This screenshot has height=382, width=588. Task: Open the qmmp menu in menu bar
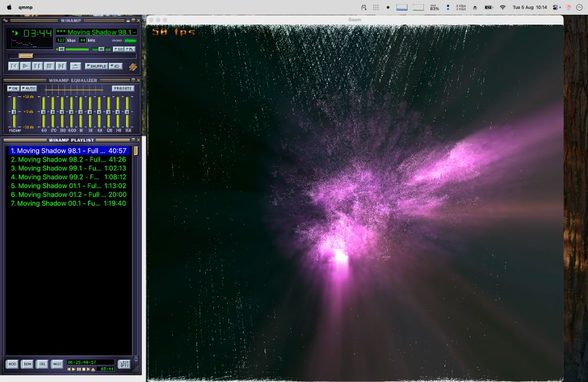click(25, 8)
